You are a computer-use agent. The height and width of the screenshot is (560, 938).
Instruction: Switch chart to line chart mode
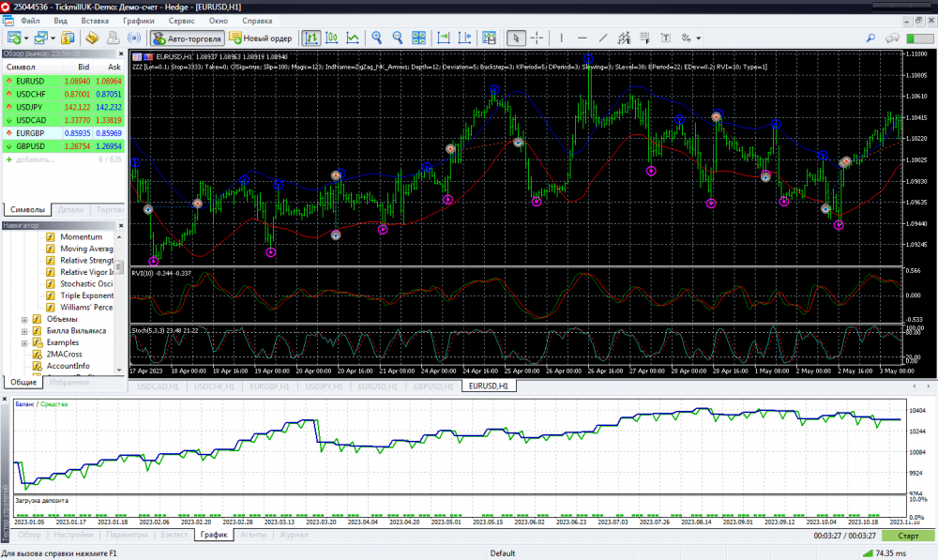353,38
